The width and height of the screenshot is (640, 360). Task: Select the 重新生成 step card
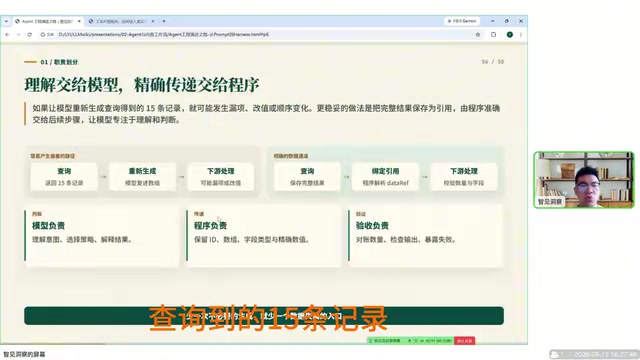[x=142, y=177]
